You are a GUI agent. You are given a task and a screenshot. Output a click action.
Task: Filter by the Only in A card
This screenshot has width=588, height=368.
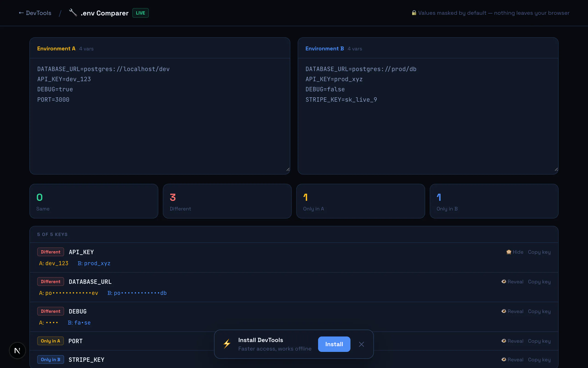[x=361, y=201]
